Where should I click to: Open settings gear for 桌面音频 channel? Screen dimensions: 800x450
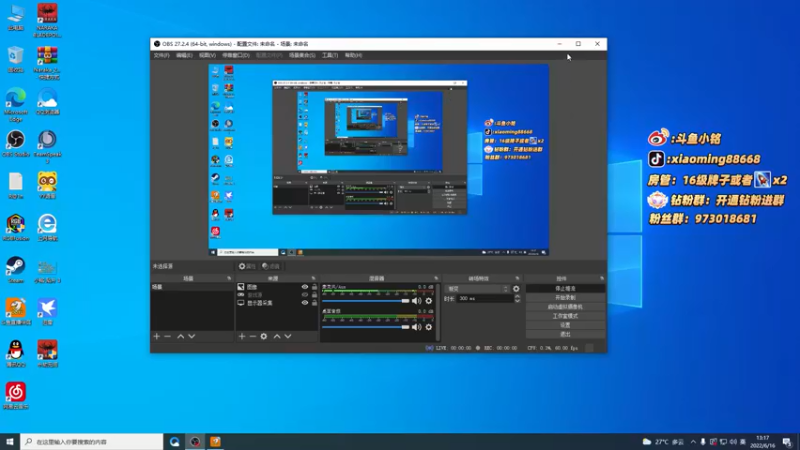[429, 327]
